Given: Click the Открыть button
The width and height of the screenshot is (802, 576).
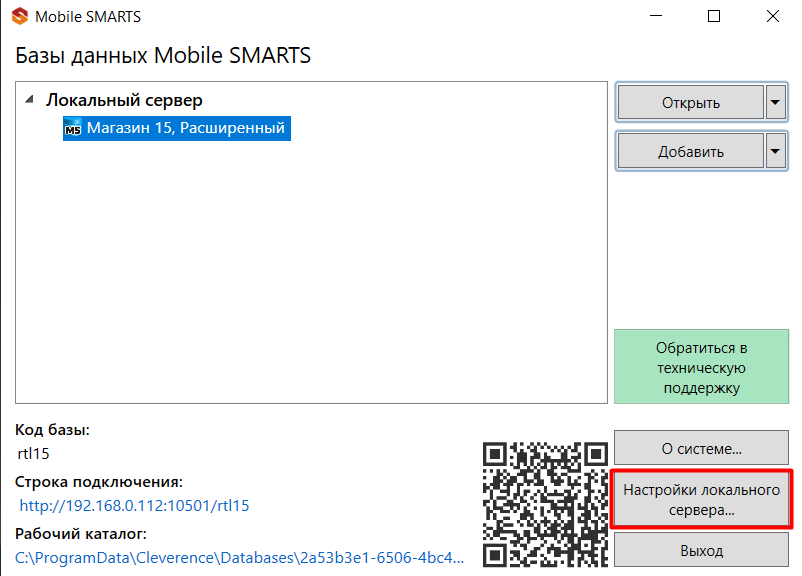Looking at the screenshot, I should pyautogui.click(x=690, y=102).
